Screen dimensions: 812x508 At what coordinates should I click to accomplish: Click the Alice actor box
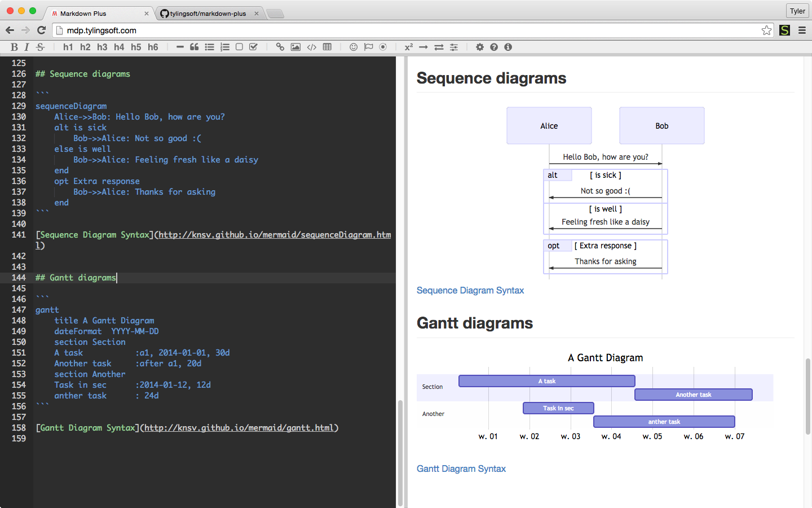pos(549,126)
